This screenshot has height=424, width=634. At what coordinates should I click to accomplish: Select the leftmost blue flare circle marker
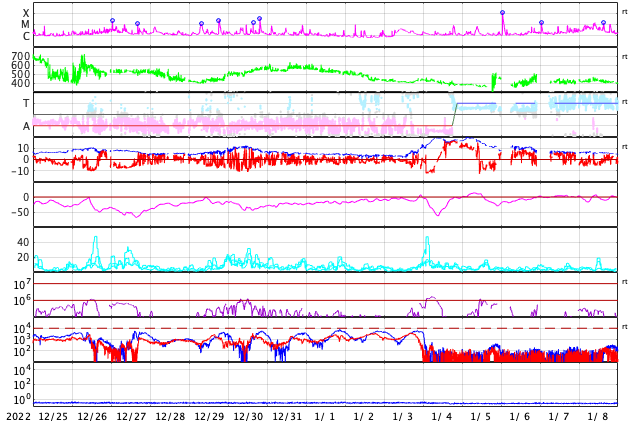click(x=112, y=21)
